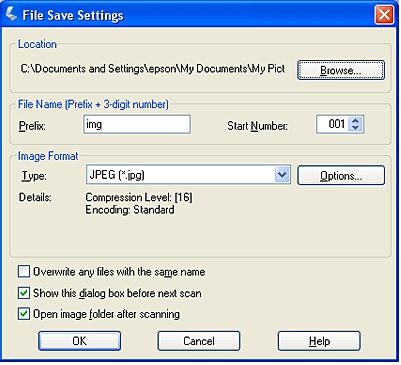Uncheck Show this dialog box before next scan
401x365 pixels.
pos(24,293)
